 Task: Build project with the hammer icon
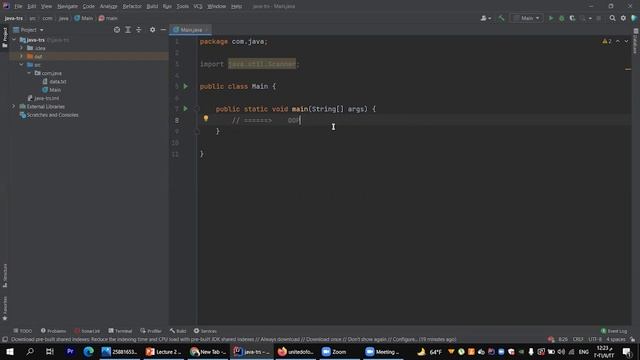click(501, 18)
